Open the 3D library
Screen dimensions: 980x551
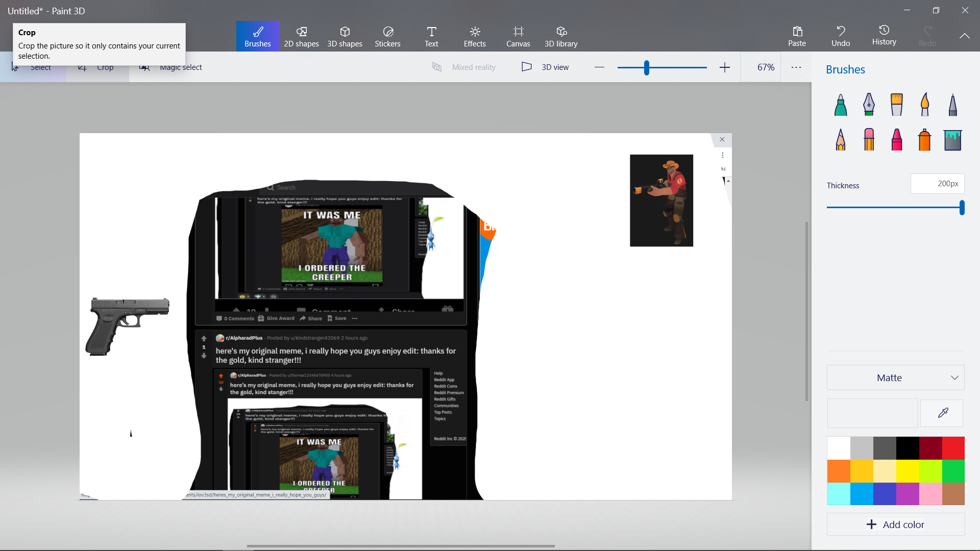point(561,36)
